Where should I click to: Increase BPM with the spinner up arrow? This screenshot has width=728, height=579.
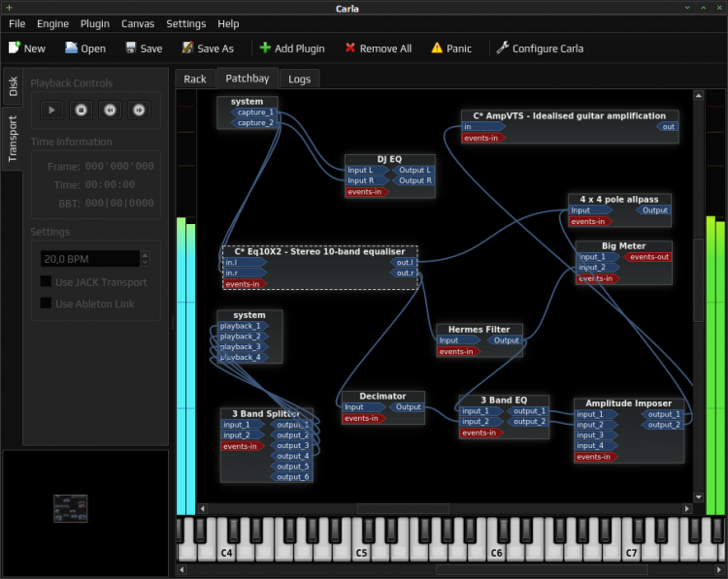145,255
